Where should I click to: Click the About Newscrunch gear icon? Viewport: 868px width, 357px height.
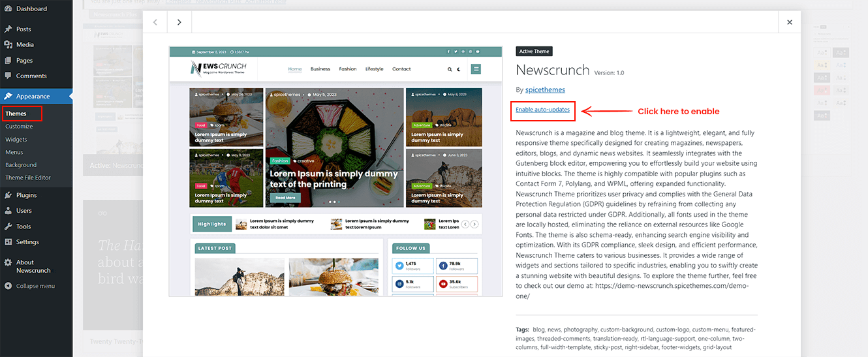point(8,262)
